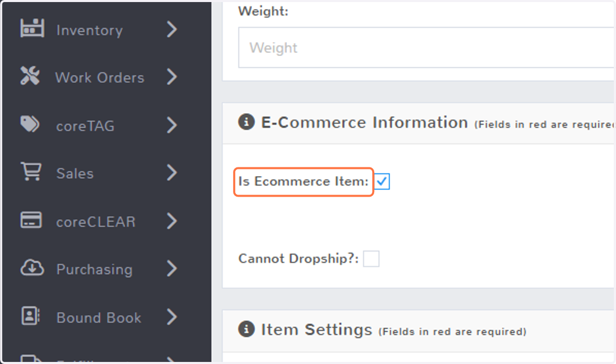Uncheck the Is Ecommerce Item checkbox

(x=381, y=181)
